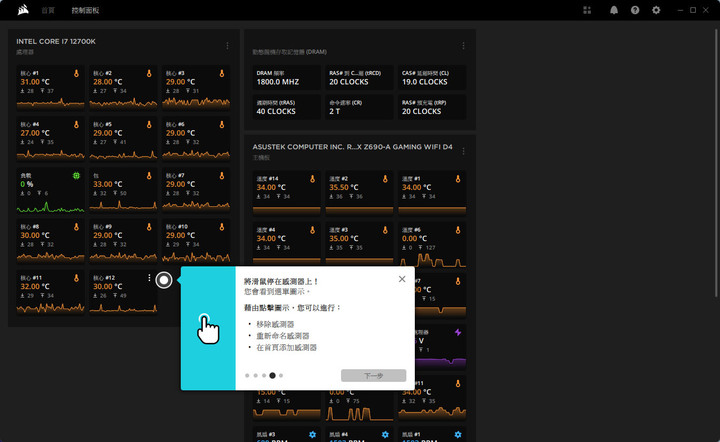Click the dashboard vertical scrollbar
This screenshot has width=720, height=442.
(716, 163)
